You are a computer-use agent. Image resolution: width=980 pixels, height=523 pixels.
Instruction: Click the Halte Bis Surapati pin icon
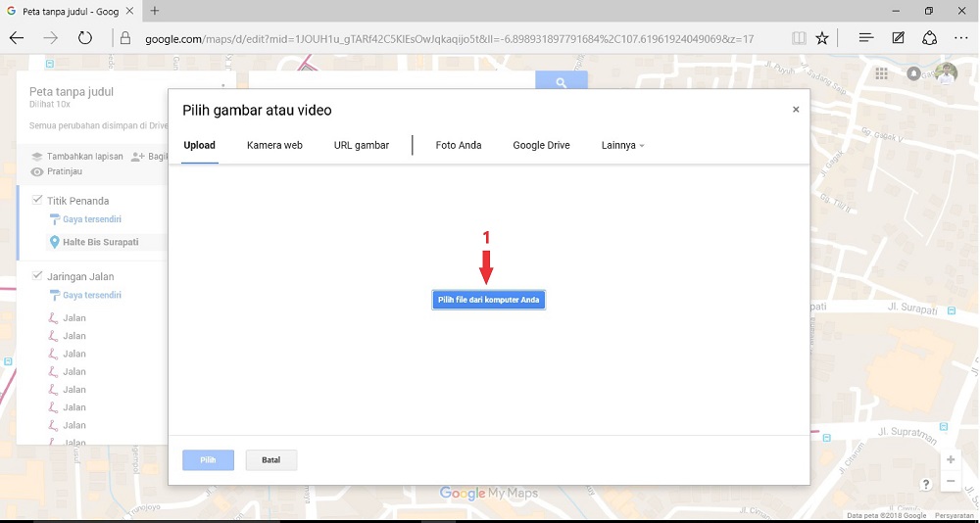54,242
